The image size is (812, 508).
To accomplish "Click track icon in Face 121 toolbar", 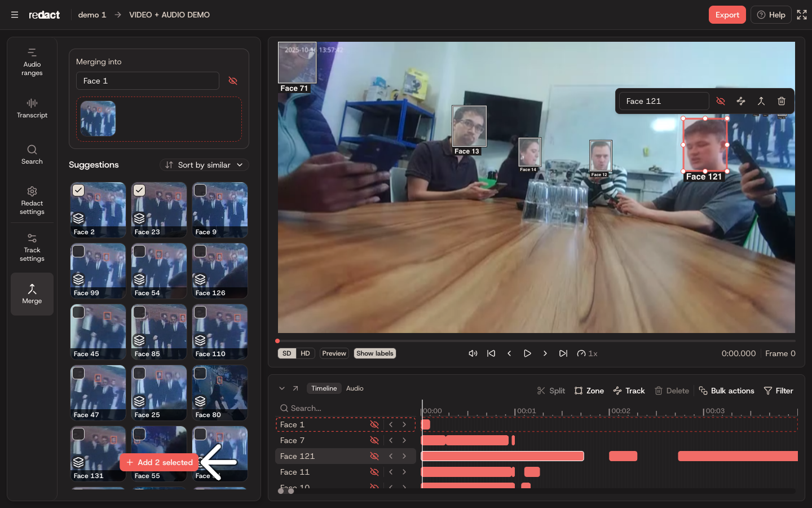I will click(741, 101).
